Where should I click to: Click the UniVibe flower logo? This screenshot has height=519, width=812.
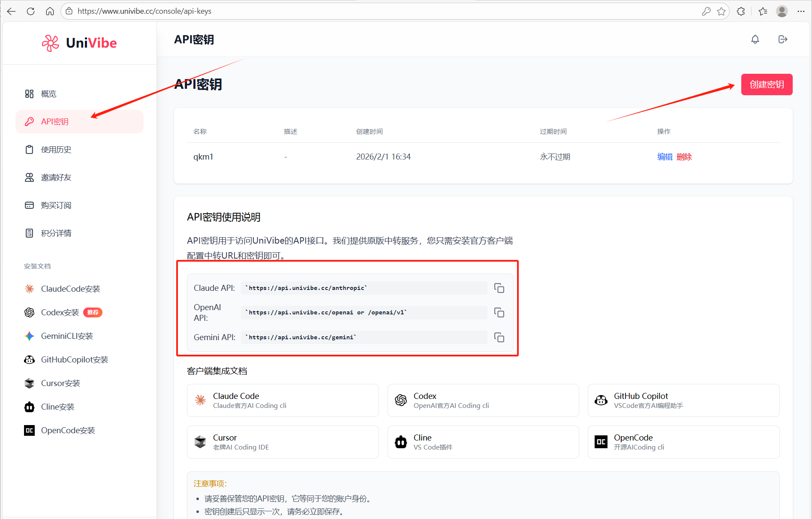tap(50, 43)
